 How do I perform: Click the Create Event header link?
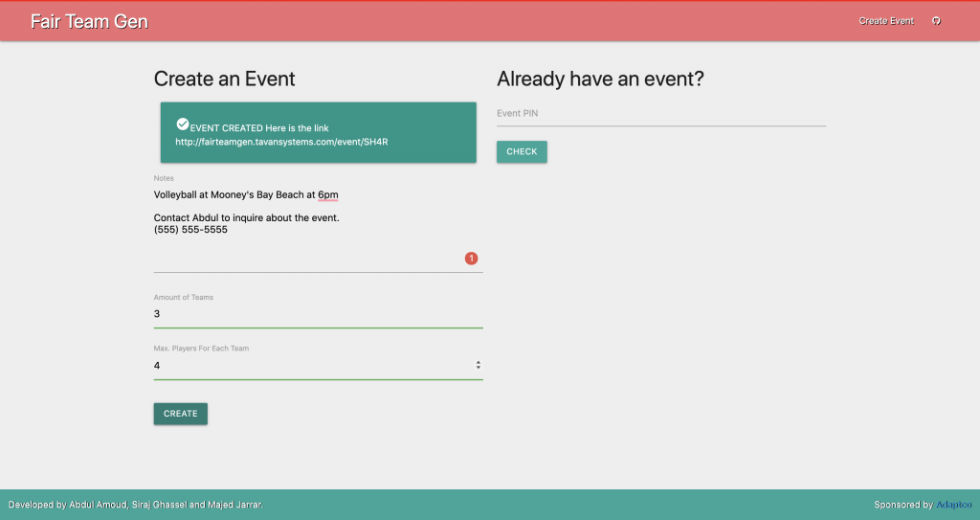tap(885, 21)
